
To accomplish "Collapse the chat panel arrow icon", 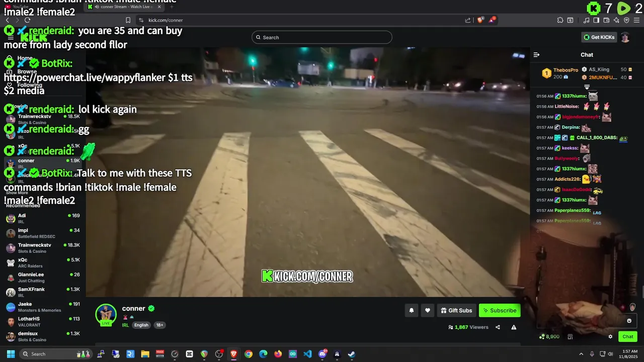I will (536, 55).
